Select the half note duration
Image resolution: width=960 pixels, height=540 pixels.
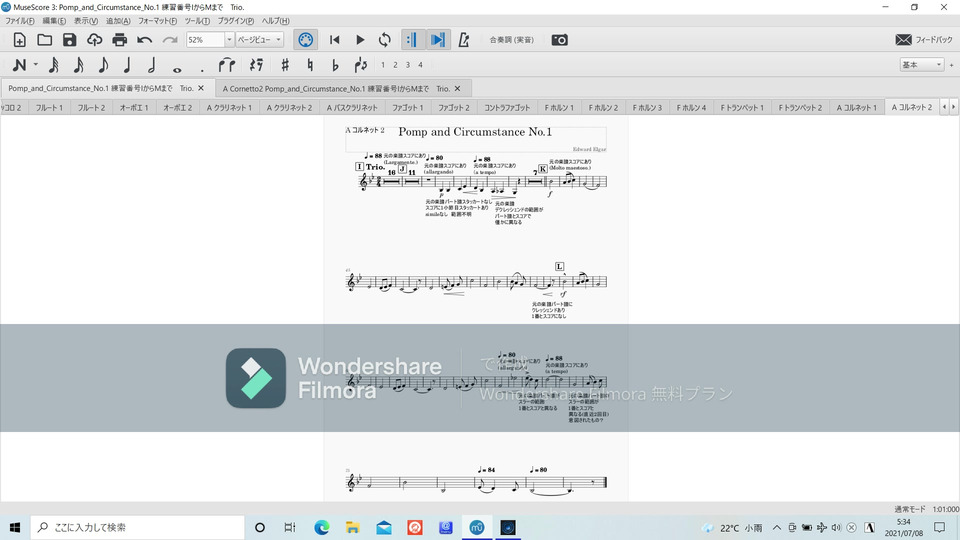pyautogui.click(x=152, y=65)
